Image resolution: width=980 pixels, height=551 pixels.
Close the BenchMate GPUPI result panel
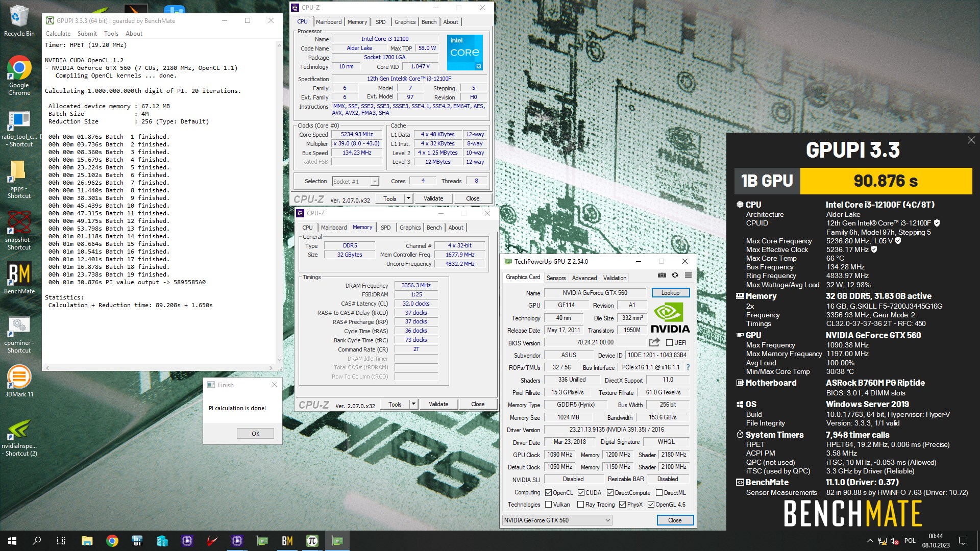click(x=971, y=140)
